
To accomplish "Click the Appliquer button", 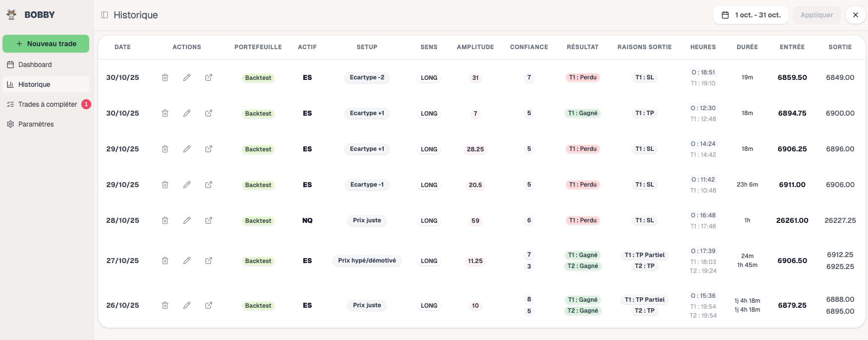I will [816, 15].
